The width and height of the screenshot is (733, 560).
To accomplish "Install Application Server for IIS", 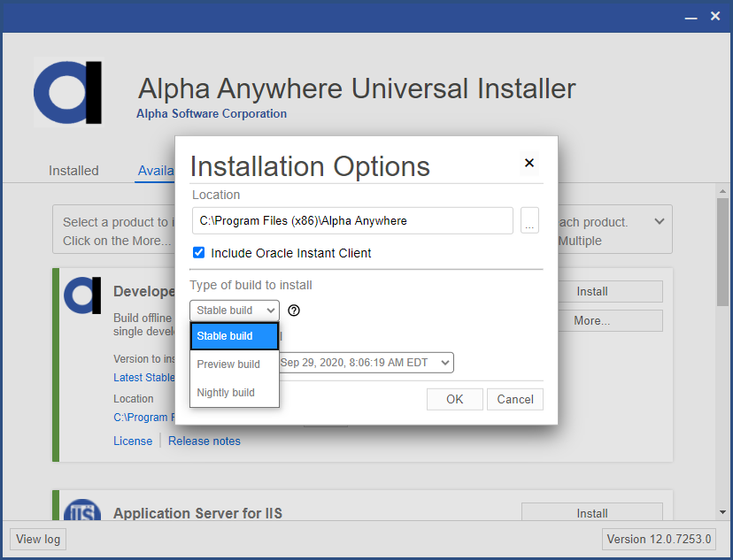I will 592,512.
